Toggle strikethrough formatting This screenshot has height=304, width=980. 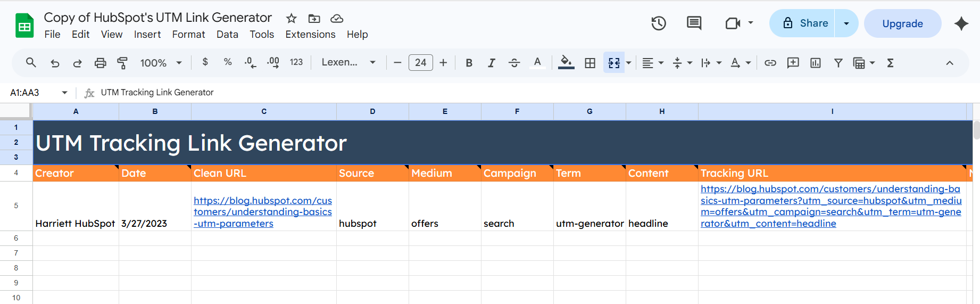point(514,63)
